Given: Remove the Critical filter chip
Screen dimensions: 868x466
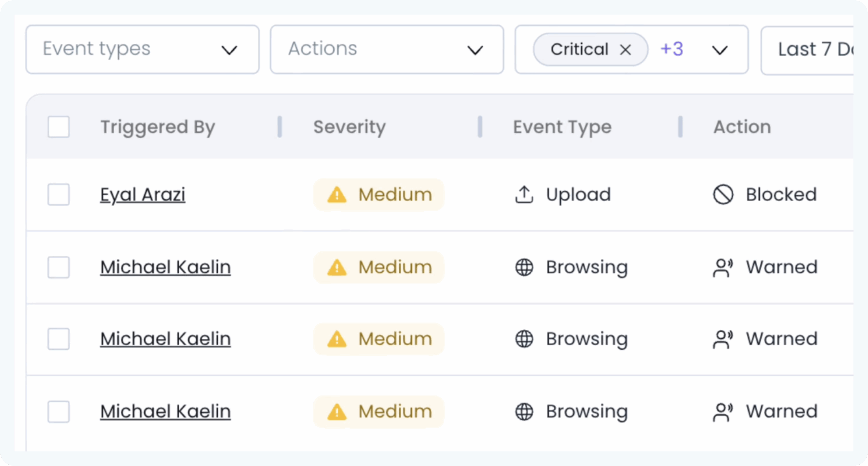Looking at the screenshot, I should pos(626,50).
